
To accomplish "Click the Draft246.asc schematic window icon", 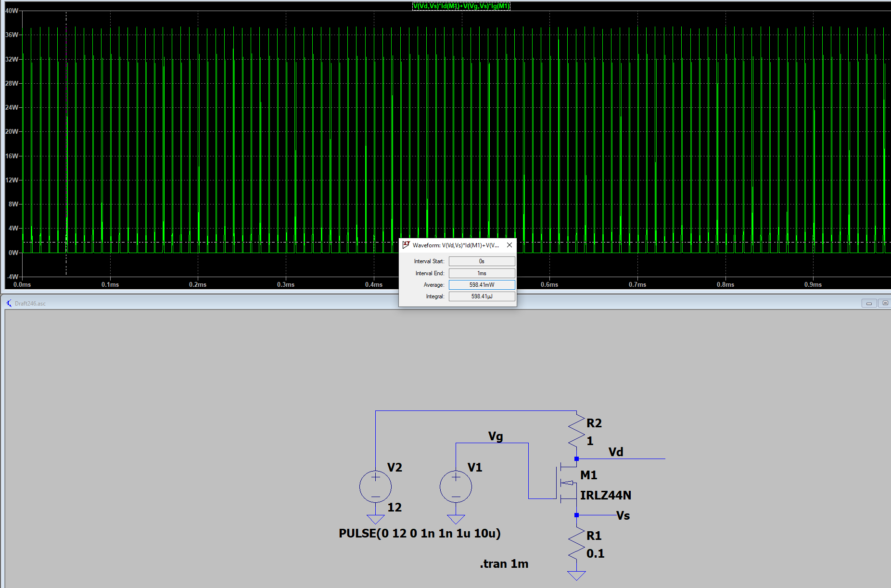I will [x=9, y=303].
